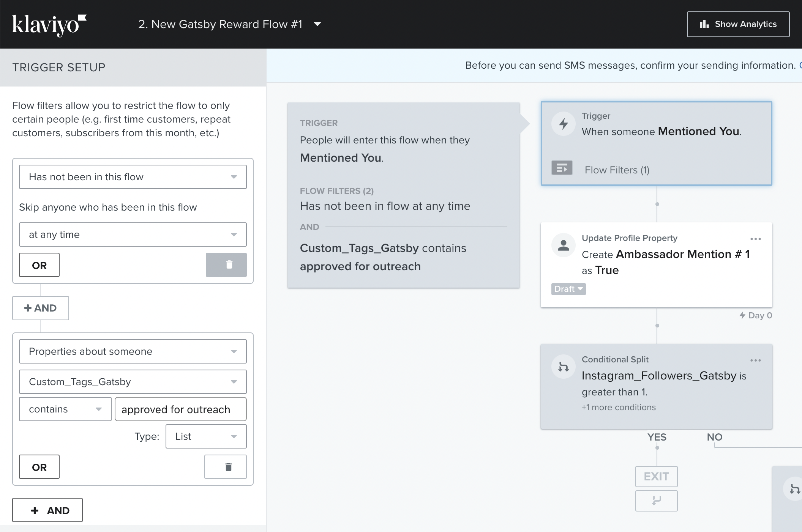This screenshot has width=802, height=532.
Task: Click the middle + AND button between filters
Action: 41,308
